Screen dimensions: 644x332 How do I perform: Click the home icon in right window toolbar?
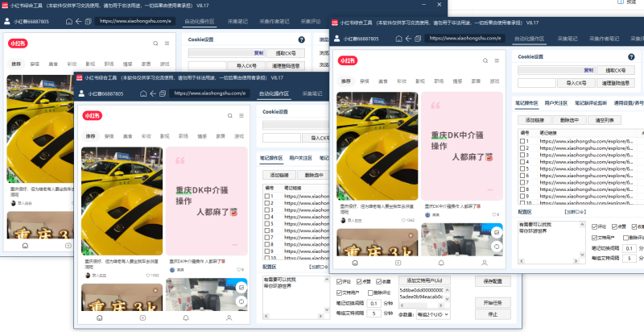[x=398, y=39]
